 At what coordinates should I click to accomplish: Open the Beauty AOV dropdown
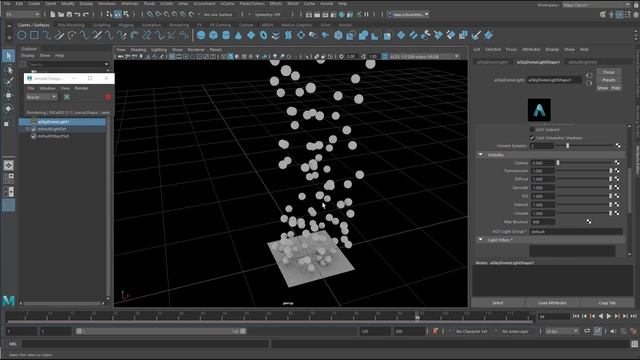click(x=41, y=97)
